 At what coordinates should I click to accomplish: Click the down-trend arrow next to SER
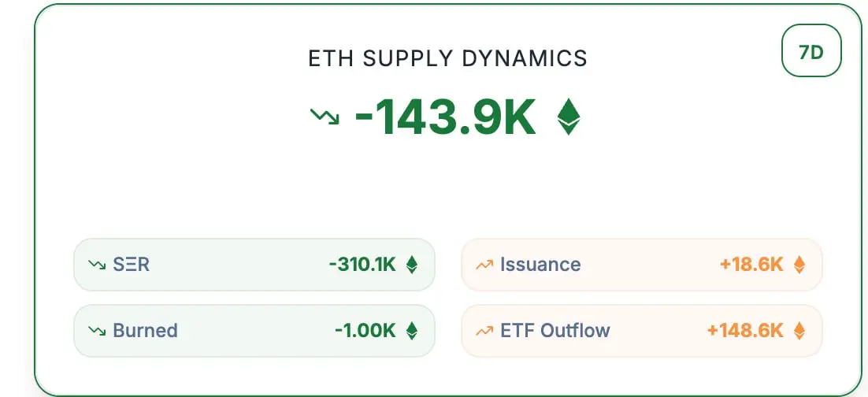coord(97,265)
